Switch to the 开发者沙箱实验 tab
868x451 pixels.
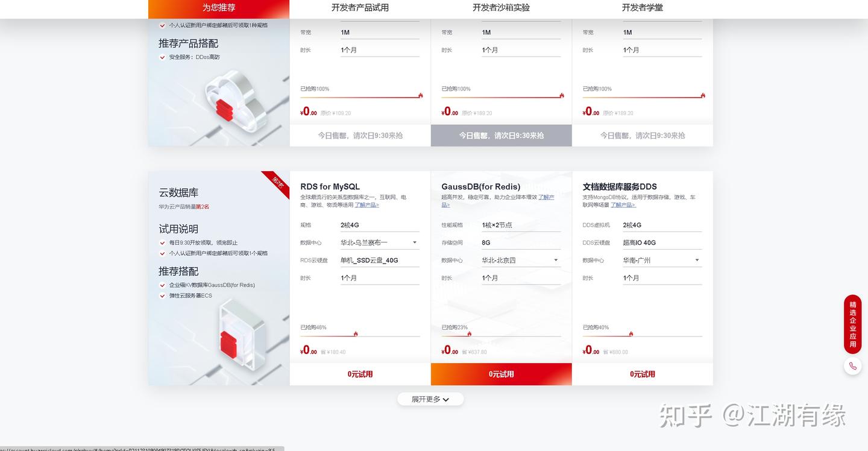click(x=500, y=8)
